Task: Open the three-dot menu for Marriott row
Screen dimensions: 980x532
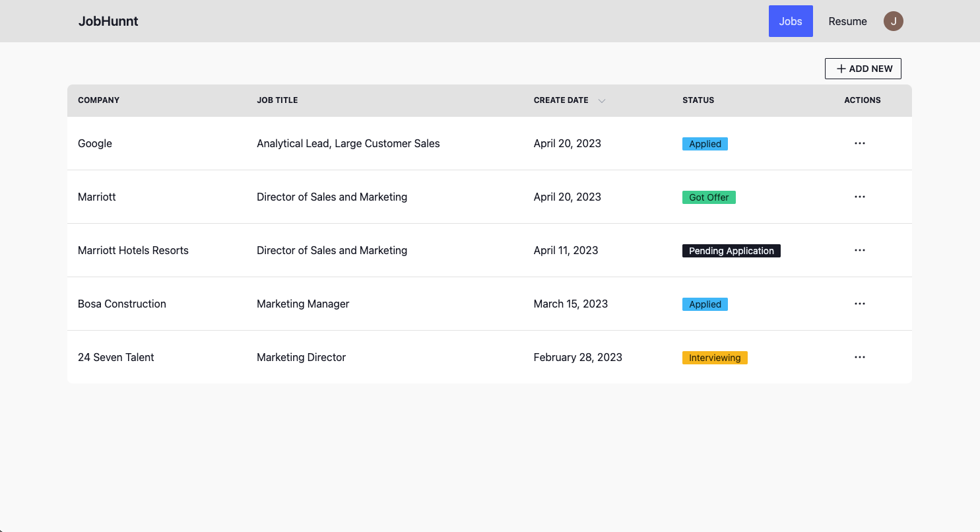Action: point(859,197)
